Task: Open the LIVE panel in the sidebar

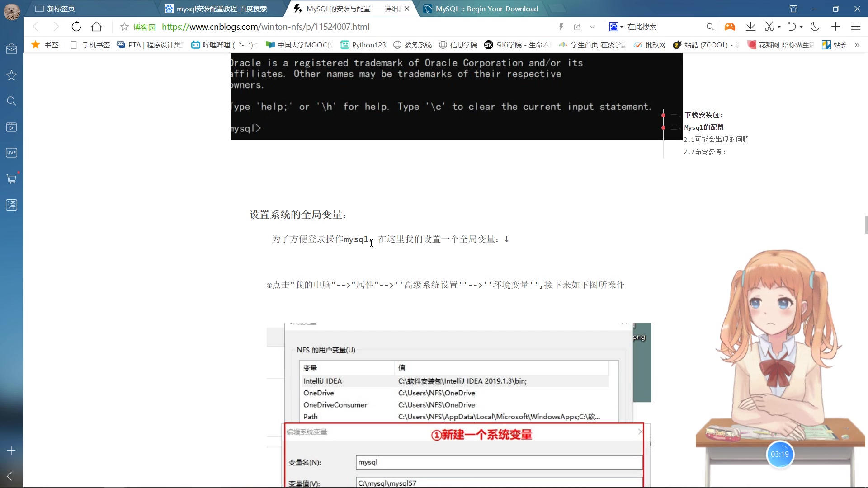Action: pos(11,152)
